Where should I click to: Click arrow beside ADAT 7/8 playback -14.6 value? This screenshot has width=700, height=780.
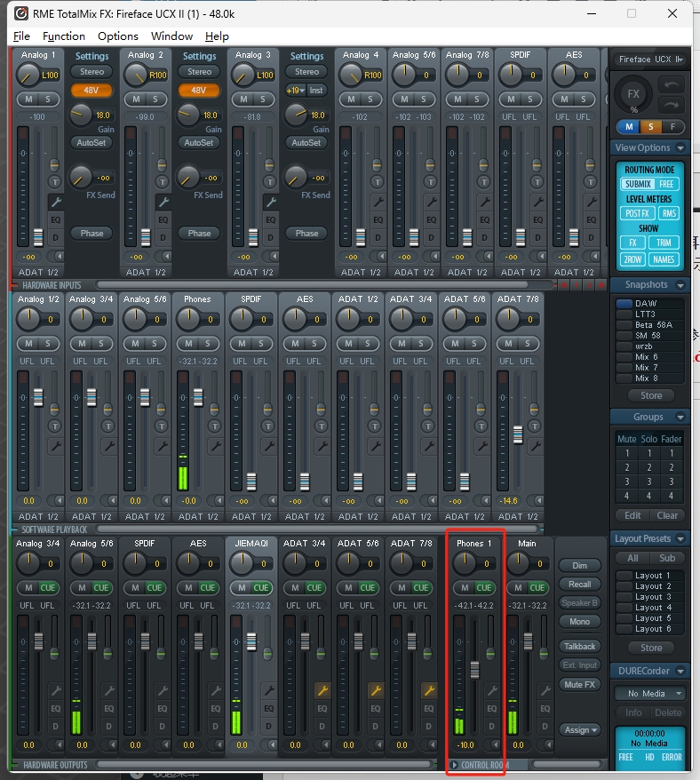(x=537, y=500)
